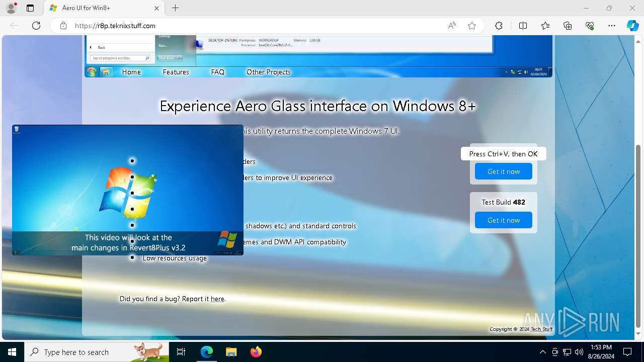Click the upper Get it now button
Screen dimensions: 644x362
[504, 171]
